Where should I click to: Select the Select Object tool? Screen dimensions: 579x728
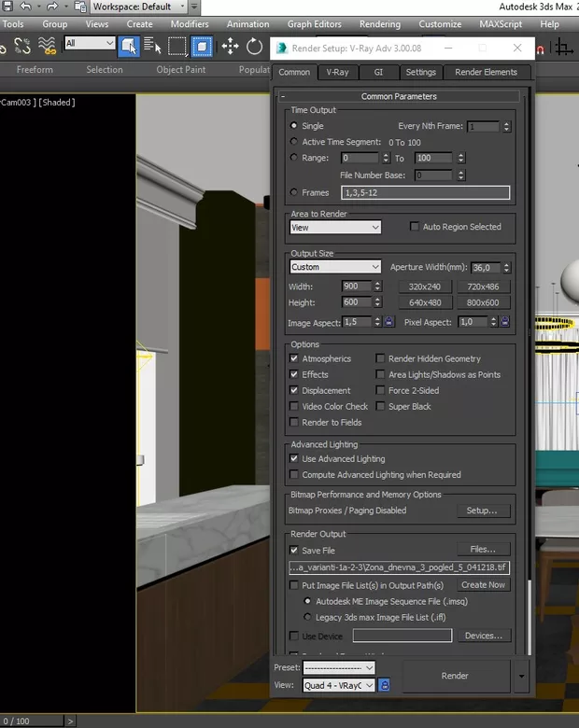coord(129,46)
